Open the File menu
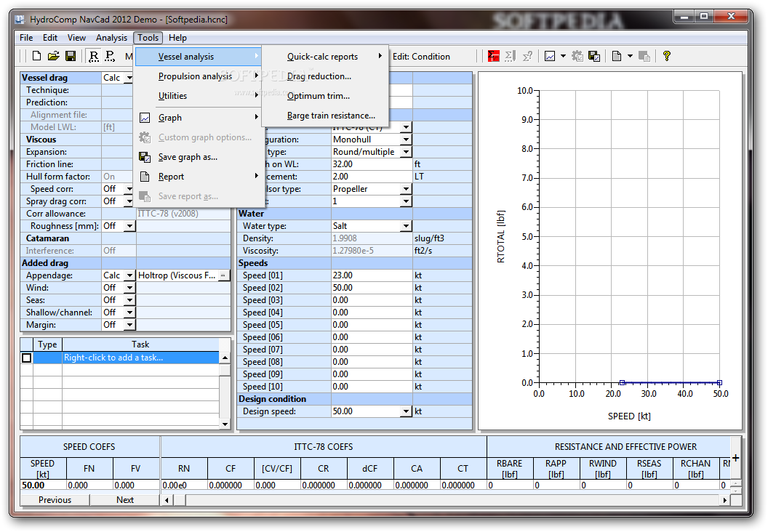The height and width of the screenshot is (532, 768). [x=26, y=38]
